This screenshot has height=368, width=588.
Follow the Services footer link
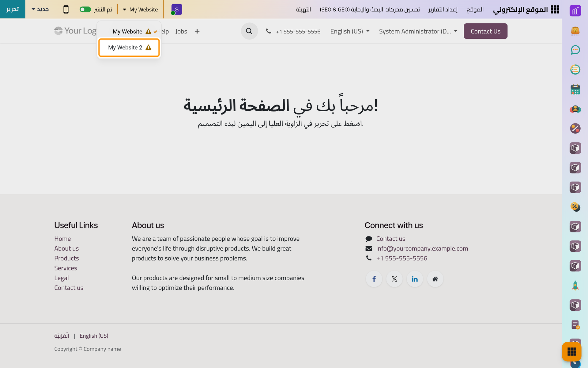[66, 268]
